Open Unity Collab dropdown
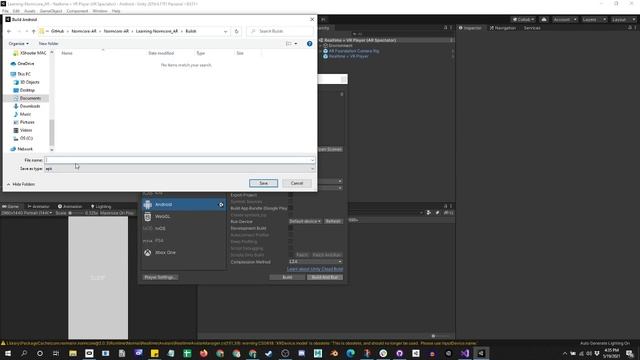 tap(523, 20)
